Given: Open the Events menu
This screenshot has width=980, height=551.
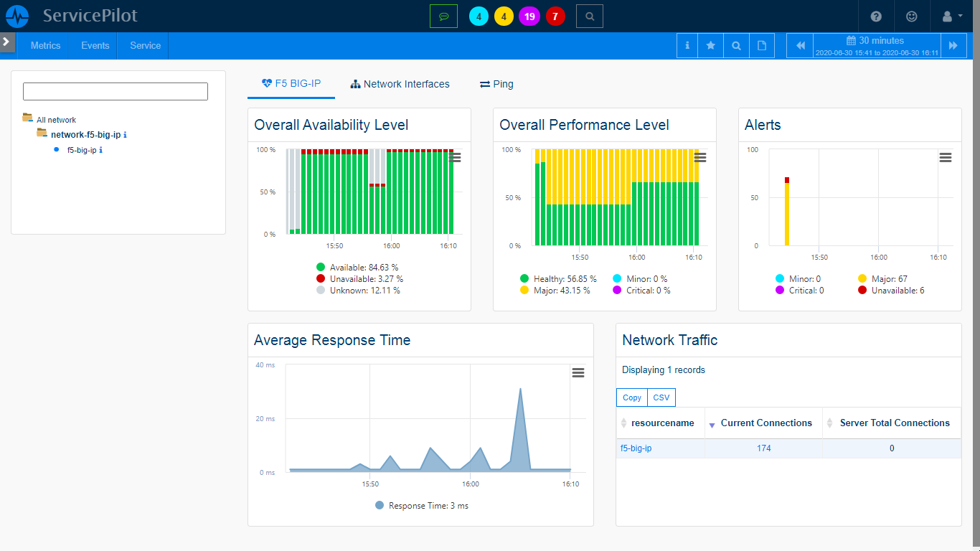Looking at the screenshot, I should tap(95, 45).
